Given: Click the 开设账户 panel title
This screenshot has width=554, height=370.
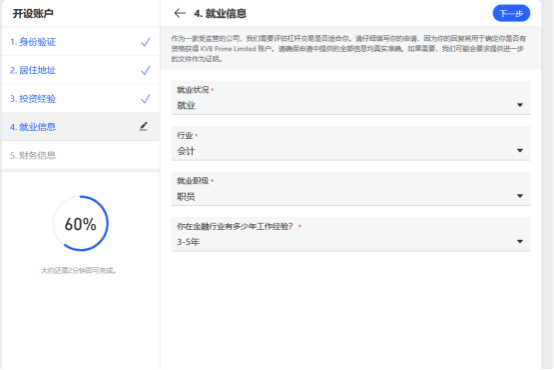Looking at the screenshot, I should (x=33, y=13).
